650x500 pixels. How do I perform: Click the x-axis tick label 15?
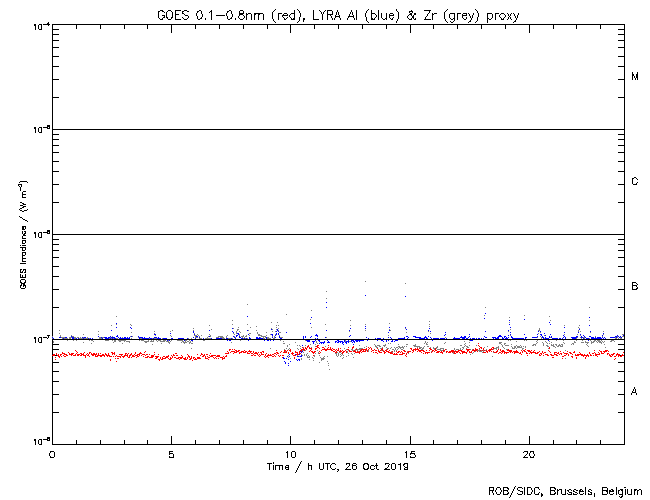(409, 454)
